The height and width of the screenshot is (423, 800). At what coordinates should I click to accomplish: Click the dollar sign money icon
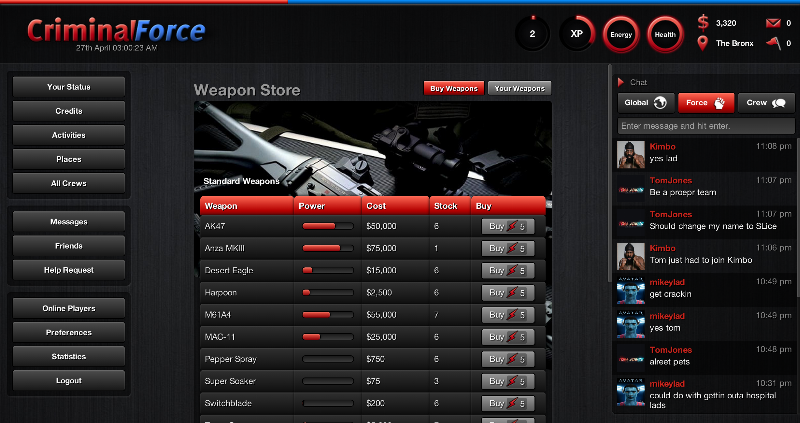pyautogui.click(x=703, y=23)
